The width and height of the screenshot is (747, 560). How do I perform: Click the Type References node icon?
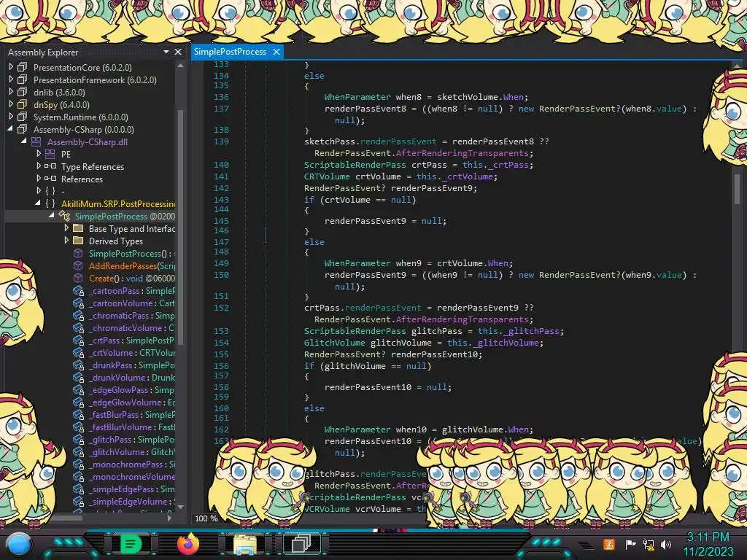50,166
